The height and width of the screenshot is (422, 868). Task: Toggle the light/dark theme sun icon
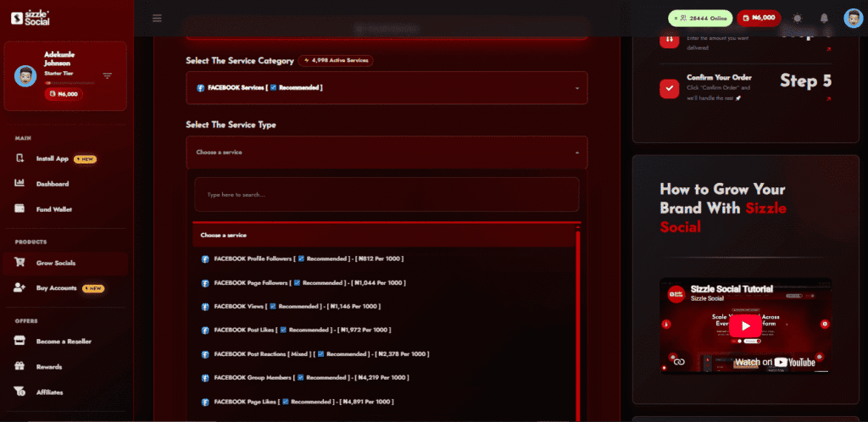[x=797, y=19]
